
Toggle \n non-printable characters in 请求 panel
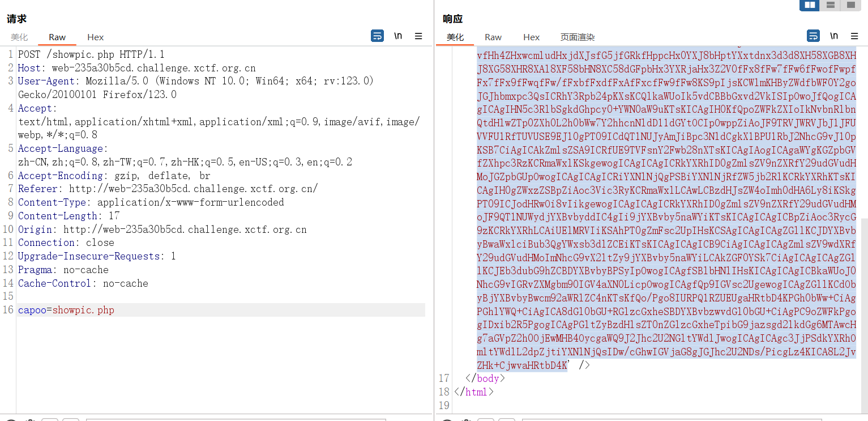(x=398, y=36)
